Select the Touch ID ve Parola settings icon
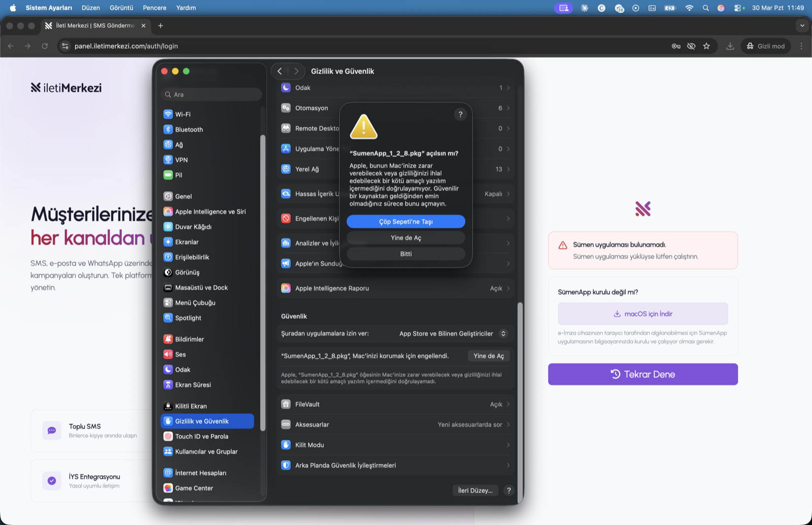Image resolution: width=812 pixels, height=525 pixels. (168, 436)
